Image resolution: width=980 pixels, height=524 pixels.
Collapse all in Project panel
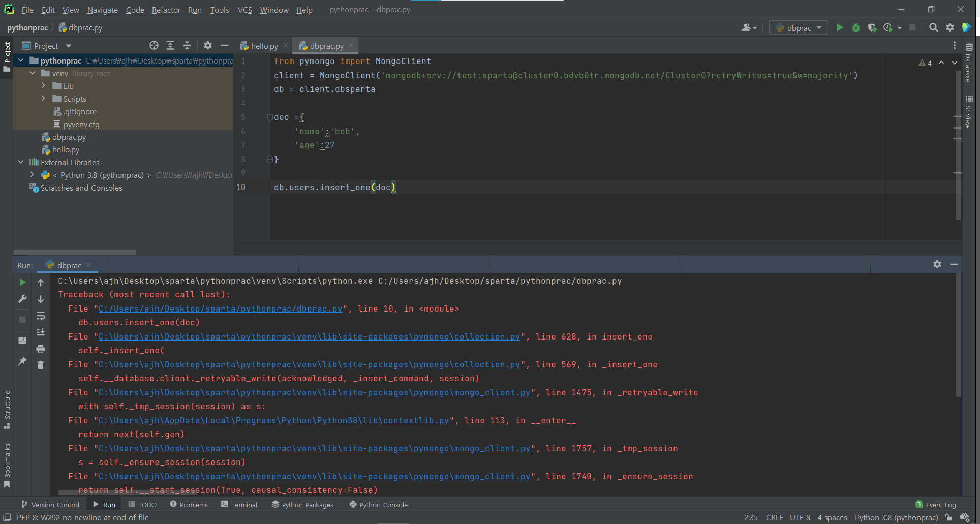click(x=187, y=46)
